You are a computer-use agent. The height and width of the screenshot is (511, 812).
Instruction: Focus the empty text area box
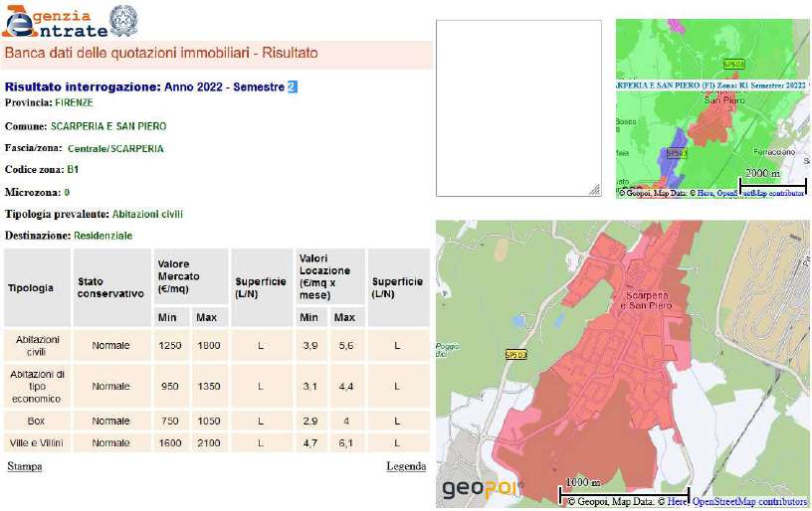coord(518,107)
